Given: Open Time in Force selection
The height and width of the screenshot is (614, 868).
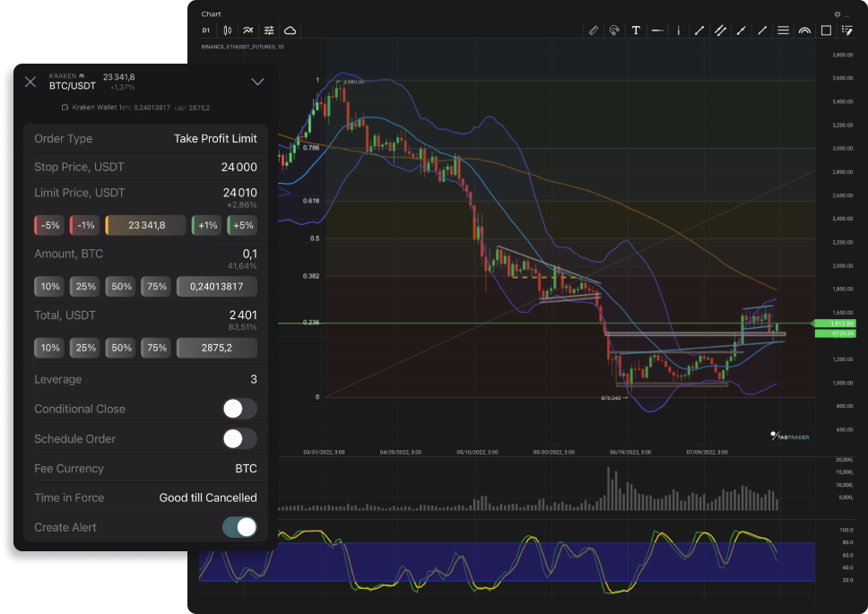Looking at the screenshot, I should tap(208, 497).
